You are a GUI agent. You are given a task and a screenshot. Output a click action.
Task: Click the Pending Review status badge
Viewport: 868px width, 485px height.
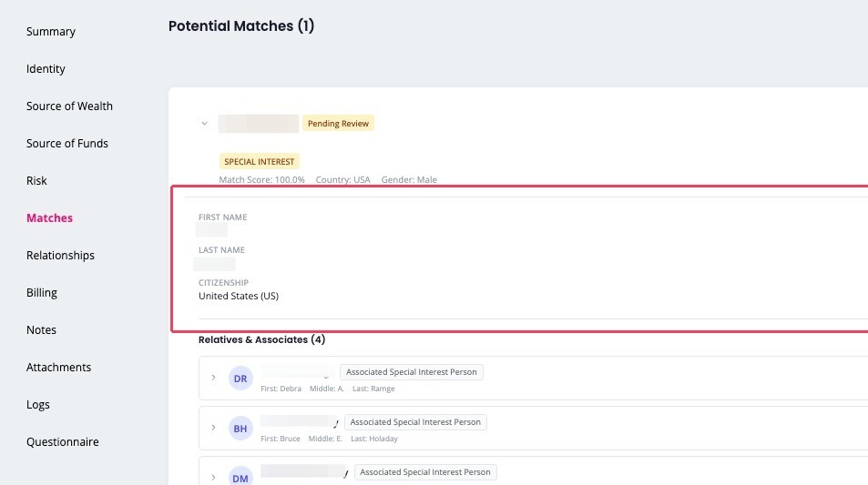338,124
